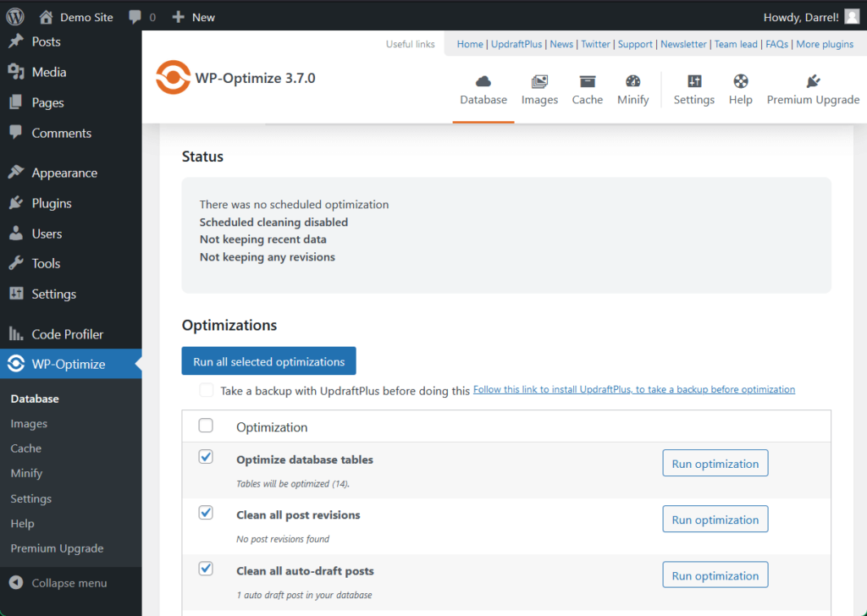Click the New plus icon in admin bar
Viewport: 867px width, 616px height.
(178, 17)
